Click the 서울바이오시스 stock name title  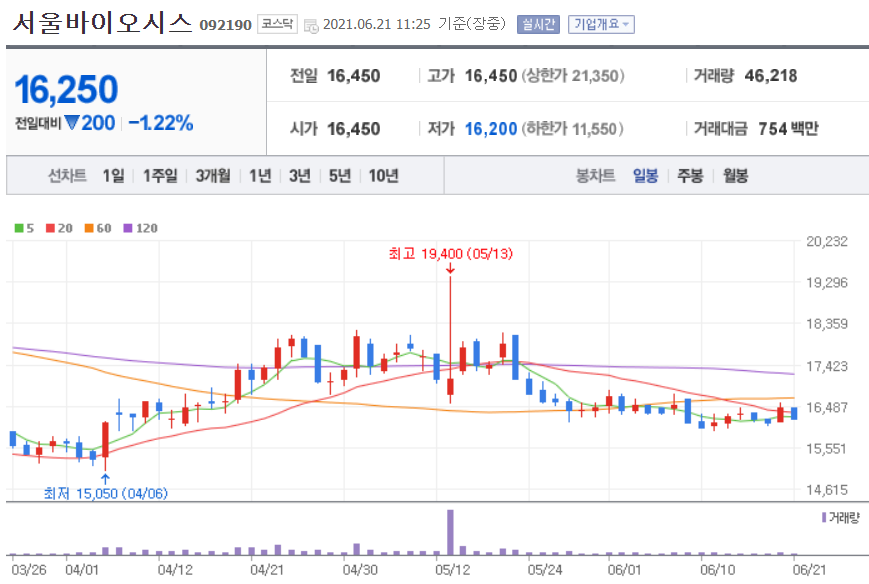pos(103,22)
